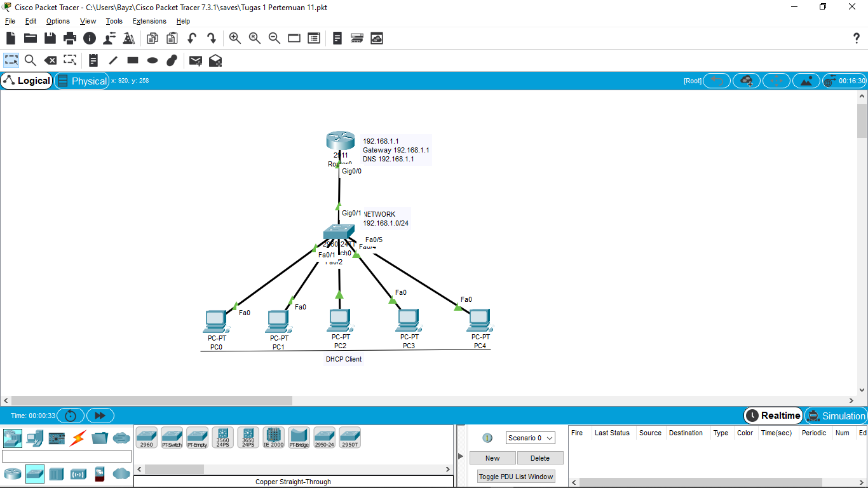
Task: Launch the Activity Wizard icon
Action: tap(129, 38)
